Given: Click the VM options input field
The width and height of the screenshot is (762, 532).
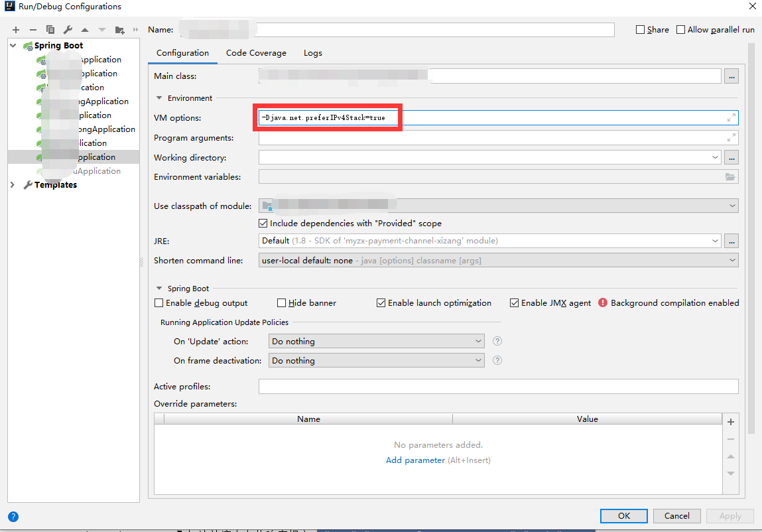Looking at the screenshot, I should coord(498,117).
